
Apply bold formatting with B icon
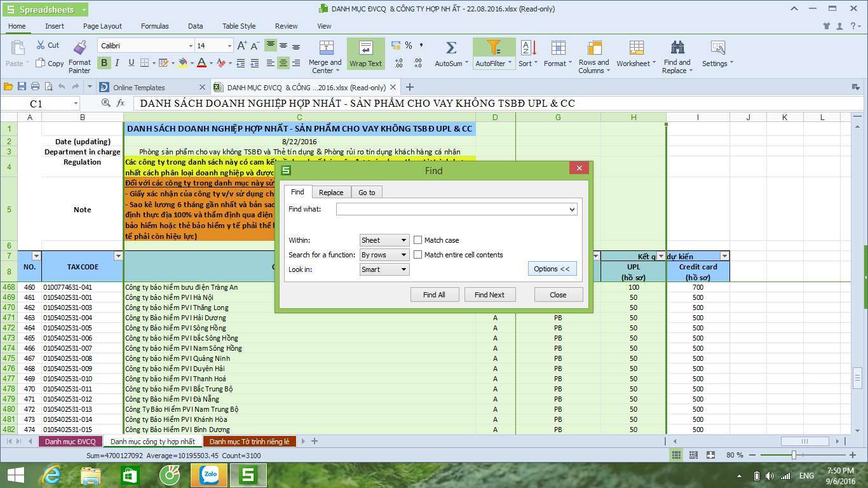pos(104,62)
